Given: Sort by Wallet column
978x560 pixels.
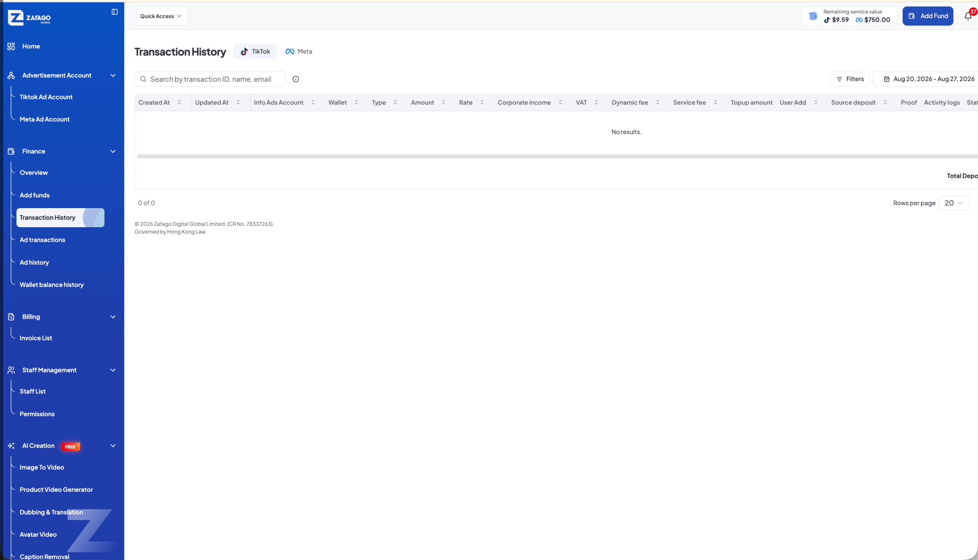Looking at the screenshot, I should (x=356, y=103).
